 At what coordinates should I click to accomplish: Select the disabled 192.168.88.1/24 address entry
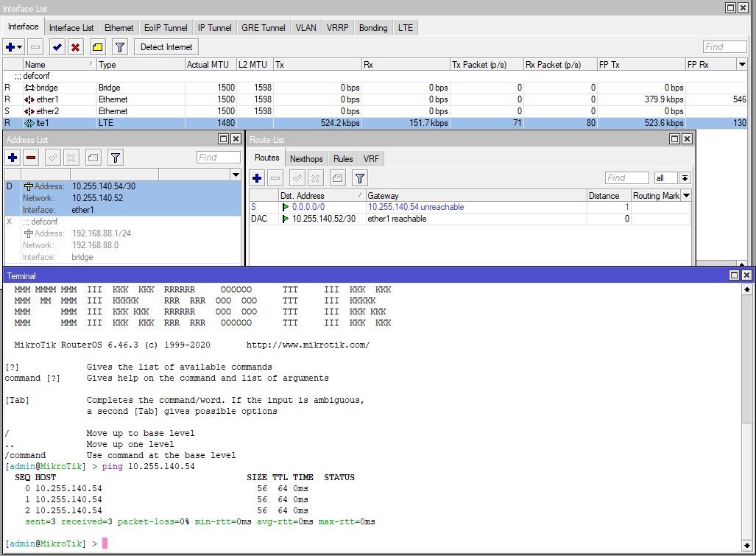tap(123, 239)
